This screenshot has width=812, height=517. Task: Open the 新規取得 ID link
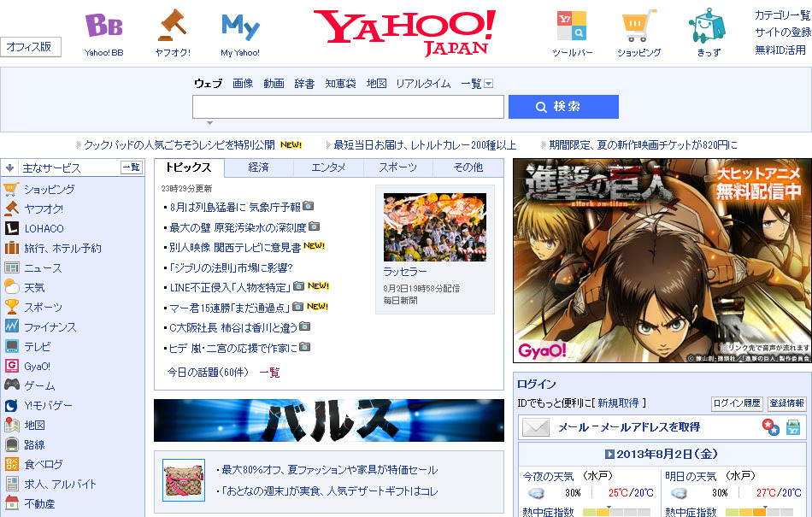tap(618, 402)
